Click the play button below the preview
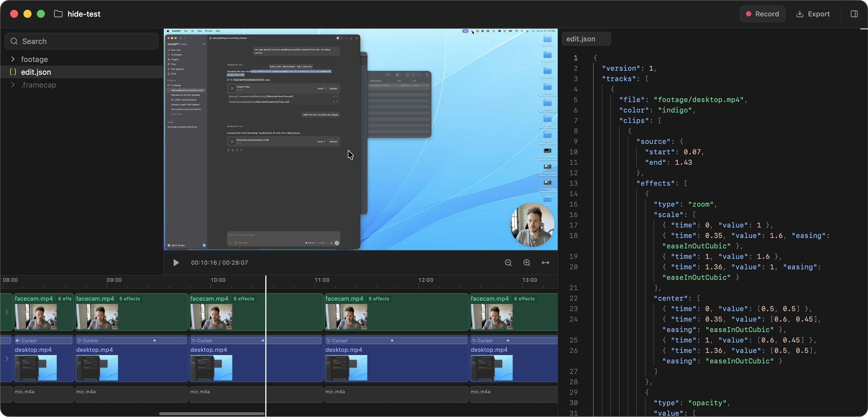Screen dimensions: 868x417 point(176,263)
